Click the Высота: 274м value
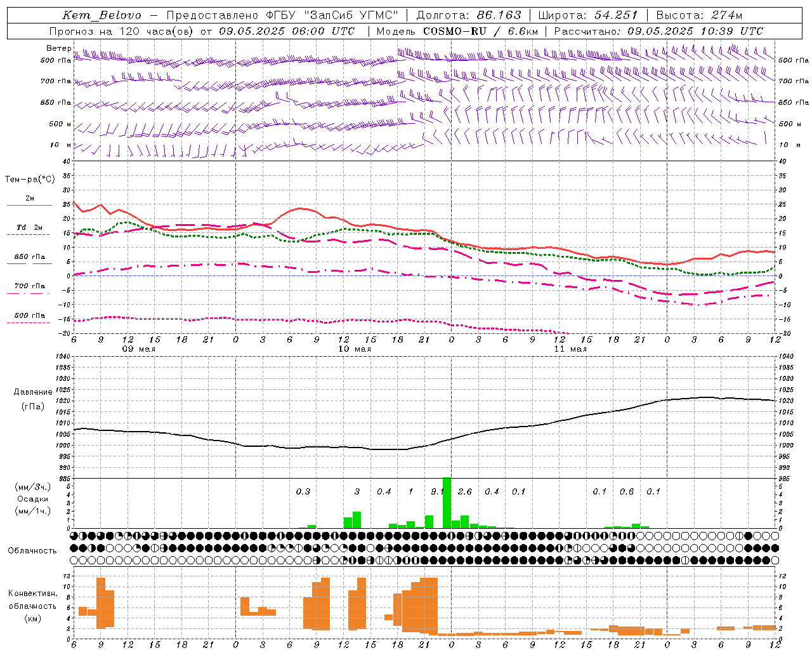This screenshot has width=812, height=650. pyautogui.click(x=699, y=15)
